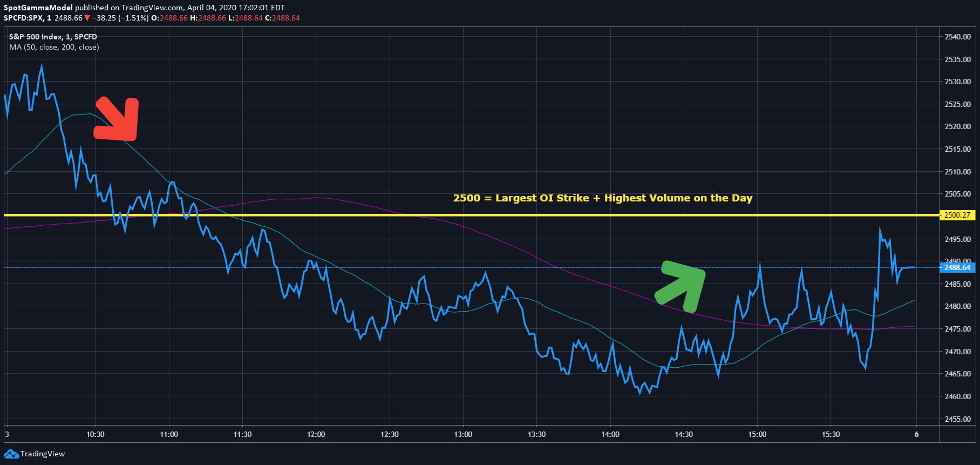Click the 12:00 time axis label

tap(316, 434)
